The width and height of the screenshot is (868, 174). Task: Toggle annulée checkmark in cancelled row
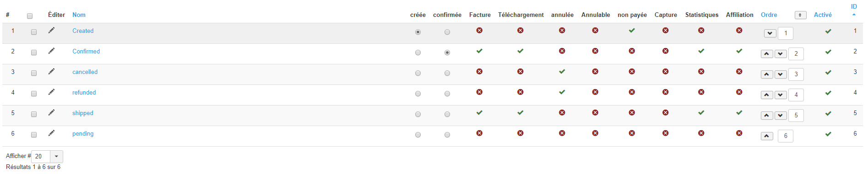tap(562, 71)
